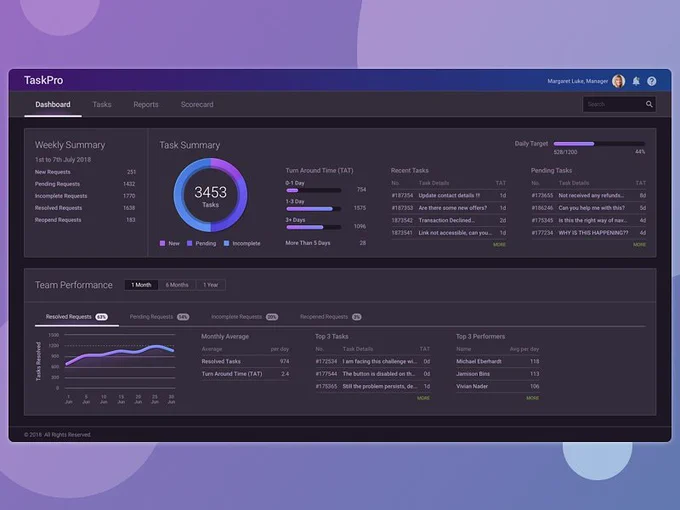Click the search magnifier icon

(x=649, y=104)
